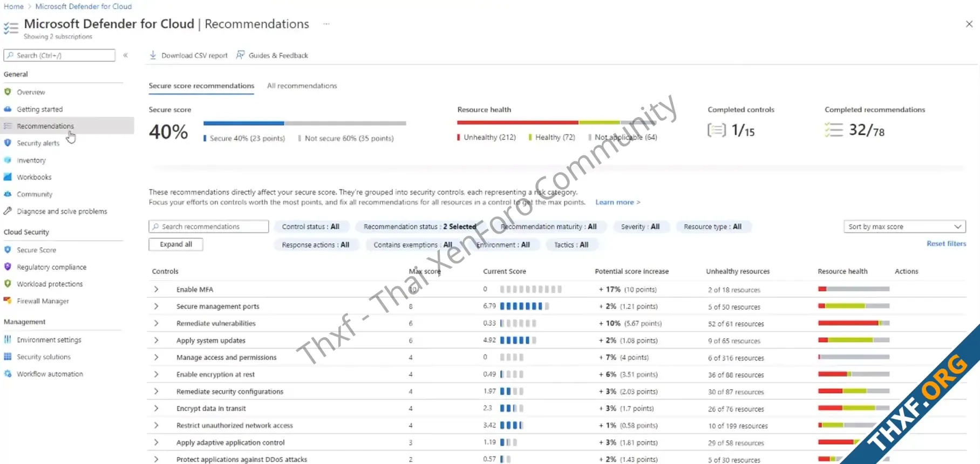Select the Recommendations list icon in sidebar
The height and width of the screenshot is (464, 980).
coord(8,126)
